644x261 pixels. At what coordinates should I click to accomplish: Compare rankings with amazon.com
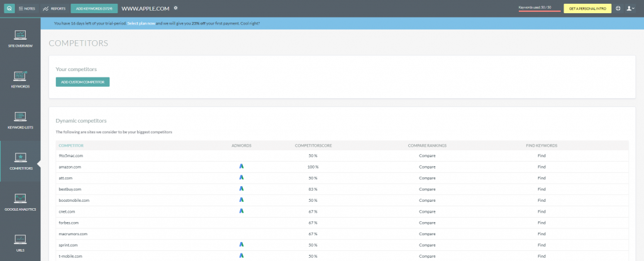coord(427,167)
